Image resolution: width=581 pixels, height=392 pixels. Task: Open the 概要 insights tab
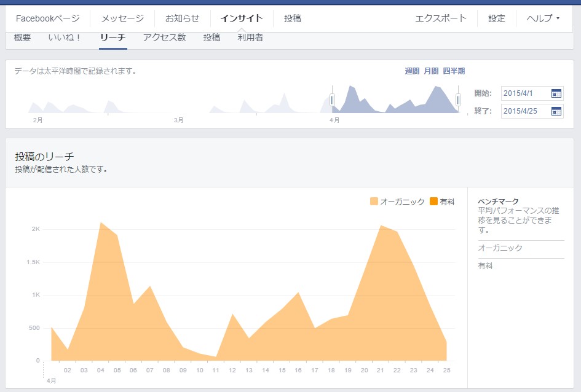coord(23,38)
